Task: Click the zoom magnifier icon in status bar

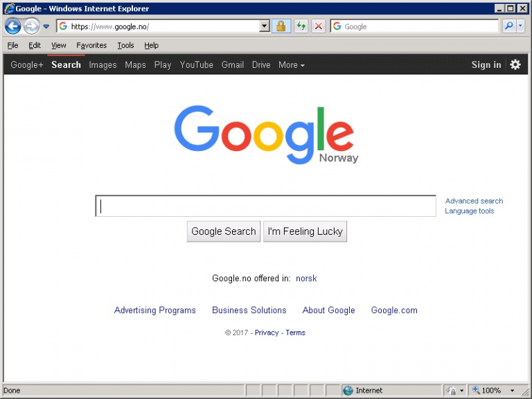Action: (x=476, y=390)
